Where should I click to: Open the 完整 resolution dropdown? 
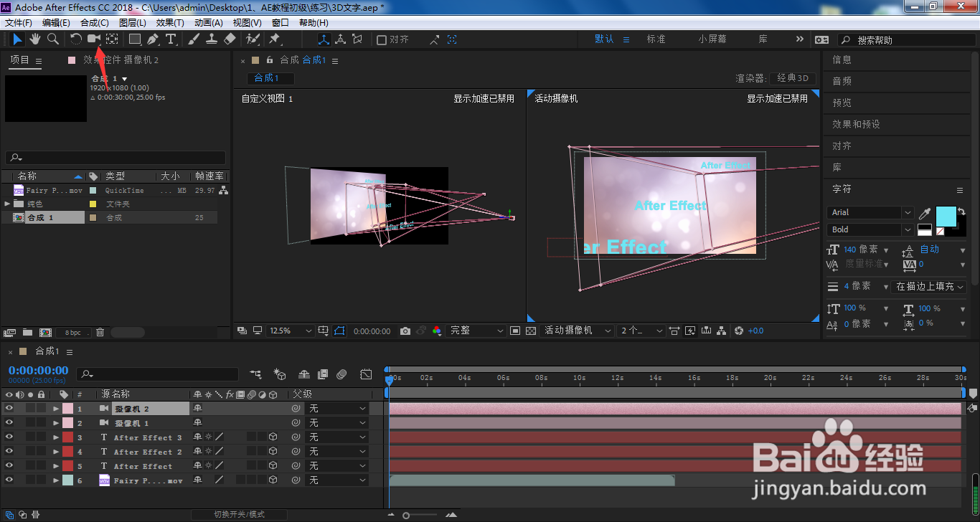[x=476, y=331]
